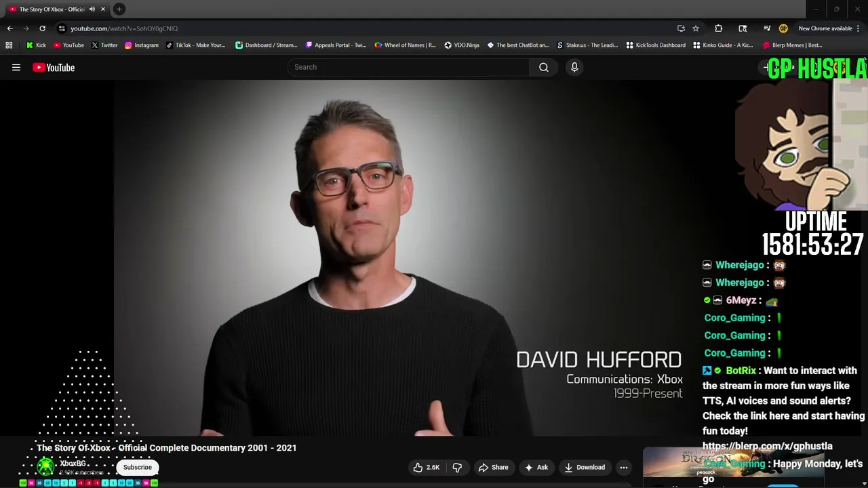Open the TikTok - Make Your bookmark

pyautogui.click(x=195, y=45)
